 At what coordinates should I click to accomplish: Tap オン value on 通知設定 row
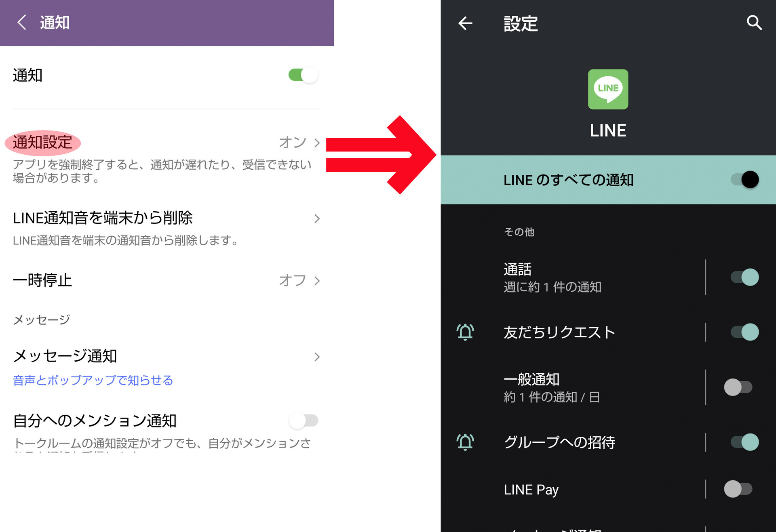click(293, 143)
